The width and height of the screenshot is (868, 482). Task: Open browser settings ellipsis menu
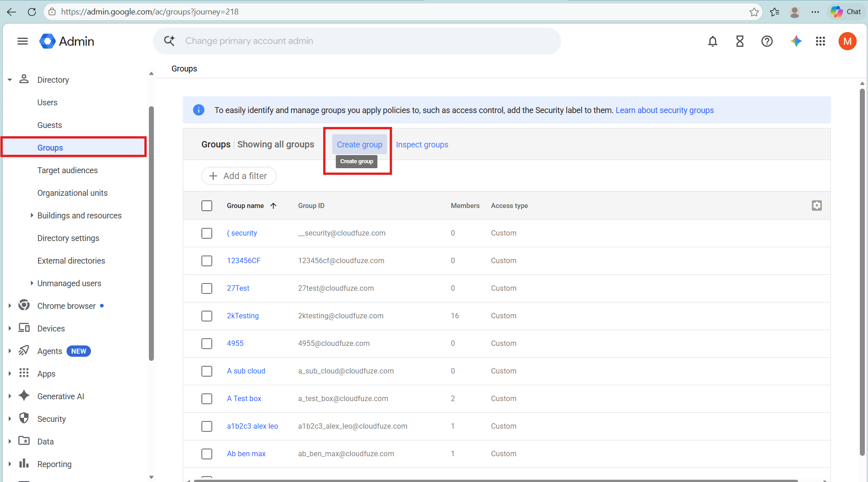(815, 12)
